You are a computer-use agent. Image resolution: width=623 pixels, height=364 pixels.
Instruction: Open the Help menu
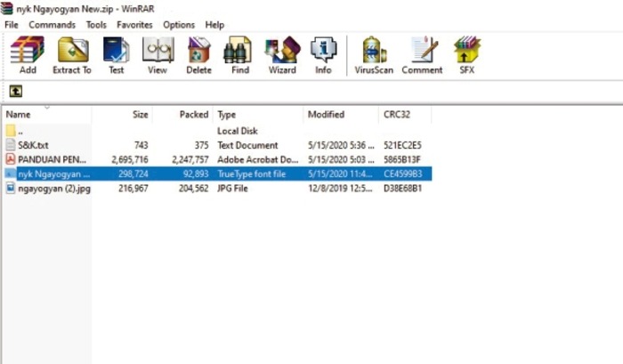[x=214, y=25]
